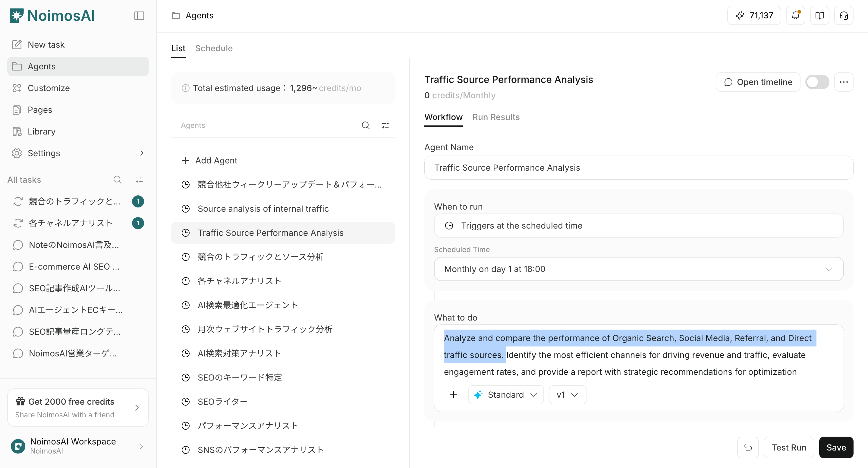Expand the Settings chevron
Image resolution: width=868 pixels, height=468 pixels.
(142, 153)
